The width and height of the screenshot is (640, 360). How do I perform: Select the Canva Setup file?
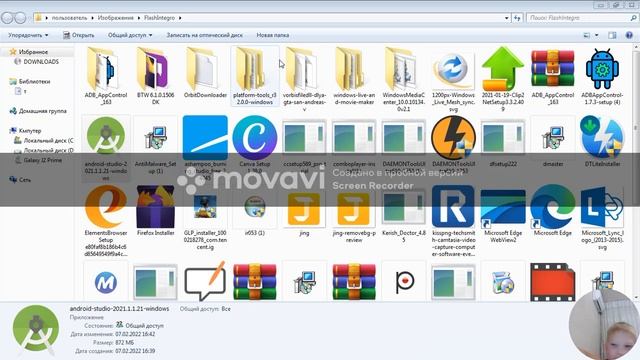pyautogui.click(x=255, y=145)
